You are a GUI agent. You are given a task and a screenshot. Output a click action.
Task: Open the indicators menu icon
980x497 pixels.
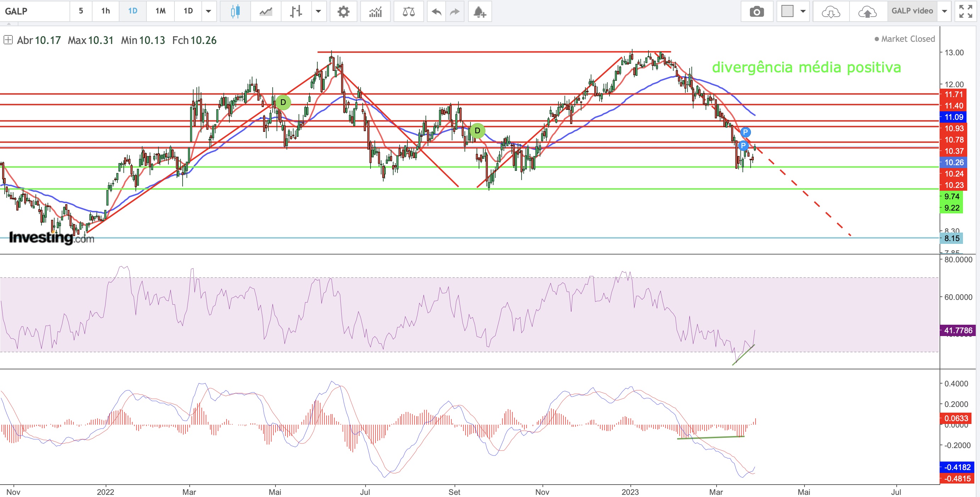375,11
